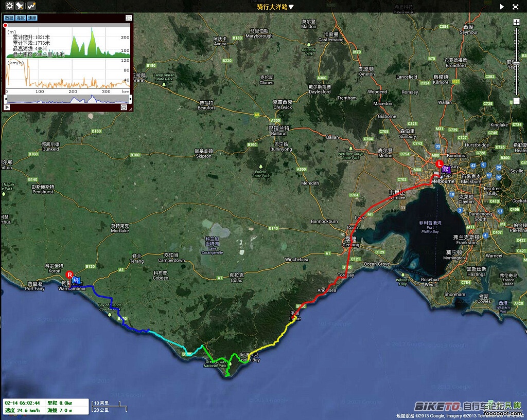Viewport: 527px width, 420px height.
Task: Click the red progress dot on chart
Action: click(6, 25)
